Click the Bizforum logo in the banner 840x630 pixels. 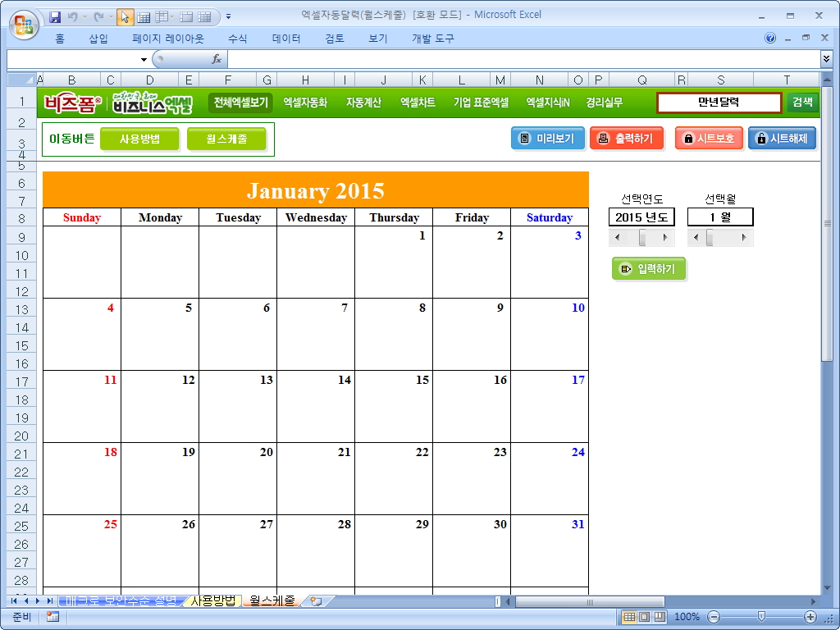[72, 103]
